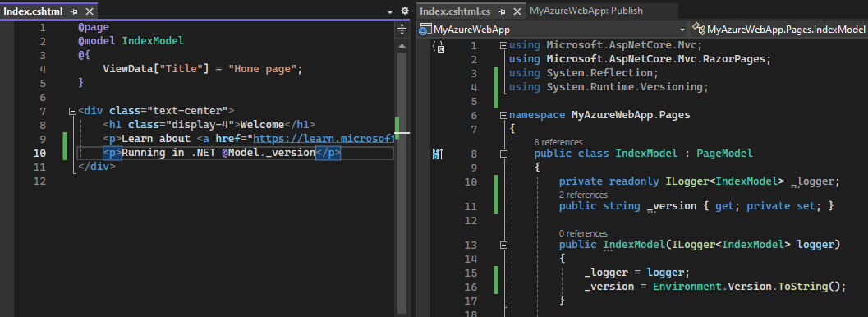Click the @Model._version expression on line 10
Viewport: 868px width, 317px height.
point(269,153)
